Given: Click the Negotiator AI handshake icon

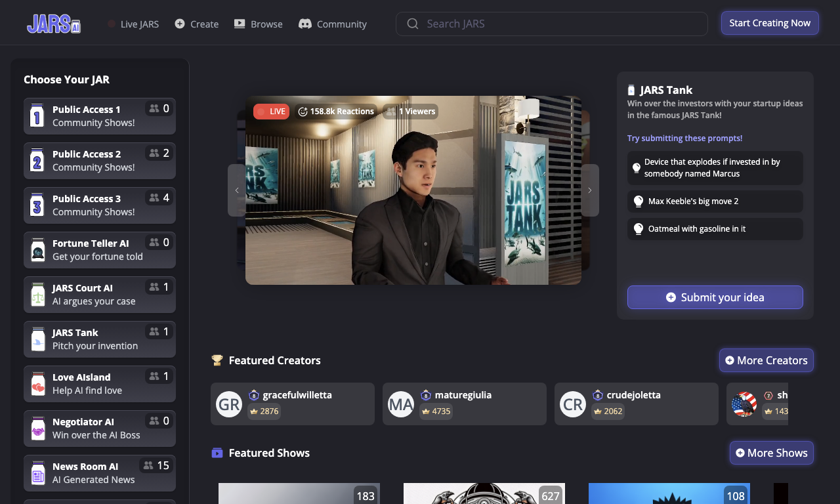Looking at the screenshot, I should click(37, 429).
